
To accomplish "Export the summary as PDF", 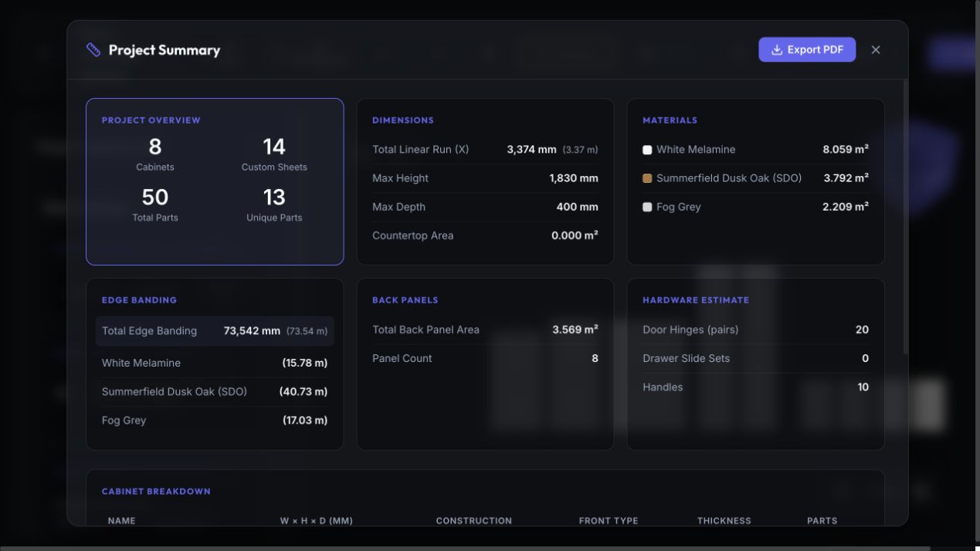I will [807, 50].
